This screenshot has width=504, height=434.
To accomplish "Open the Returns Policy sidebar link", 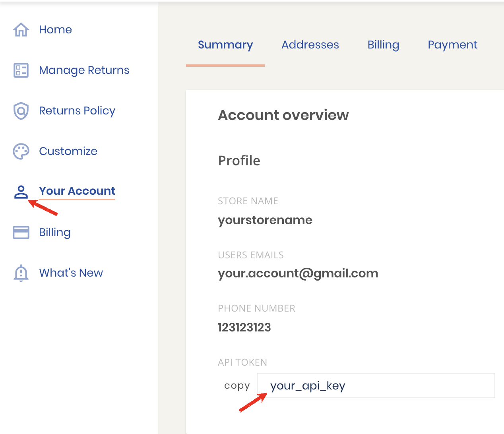I will click(77, 111).
